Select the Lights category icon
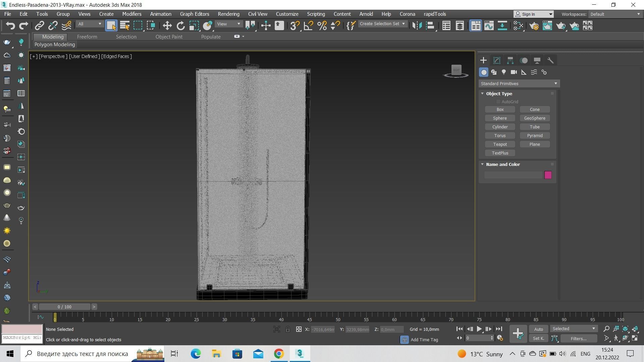Image resolution: width=644 pixels, height=362 pixels. (503, 72)
